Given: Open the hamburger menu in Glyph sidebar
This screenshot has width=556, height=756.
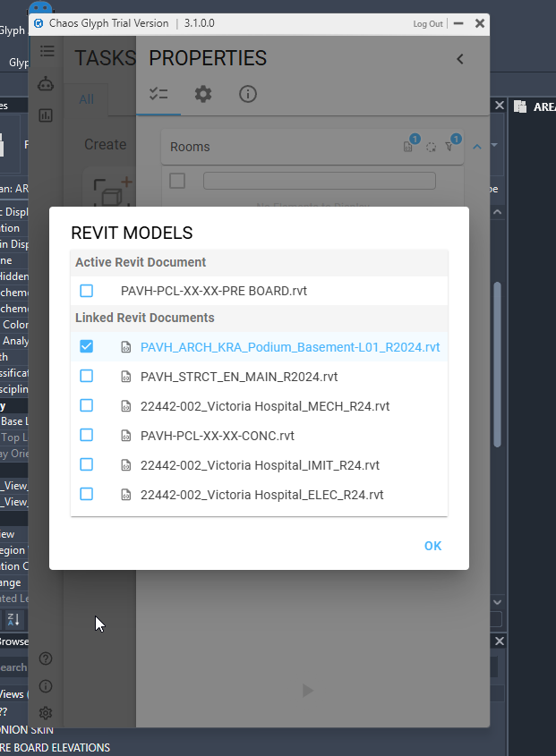Looking at the screenshot, I should (x=47, y=52).
